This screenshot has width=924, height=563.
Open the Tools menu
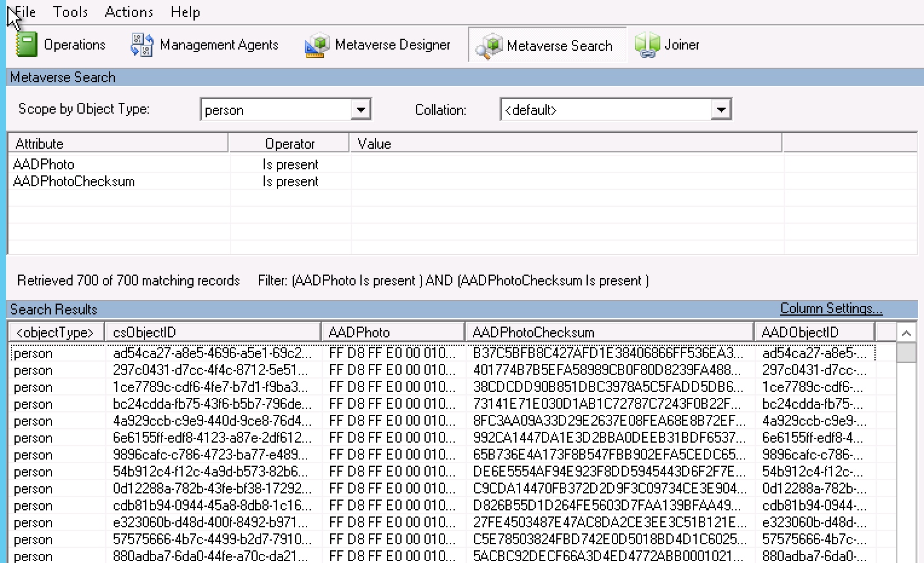click(70, 11)
